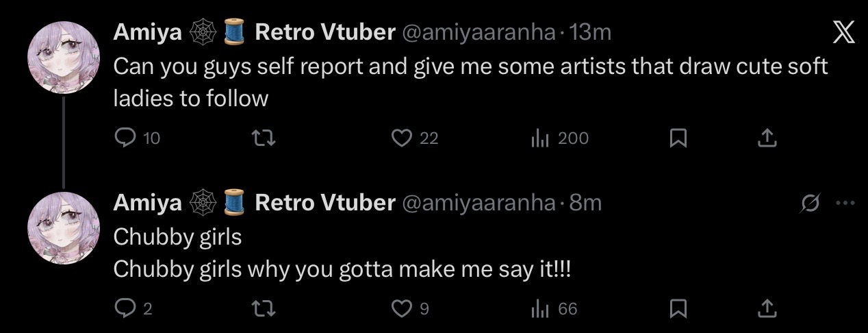Open replies on the first tweet
Viewport: 868px width, 333px height.
click(x=136, y=138)
